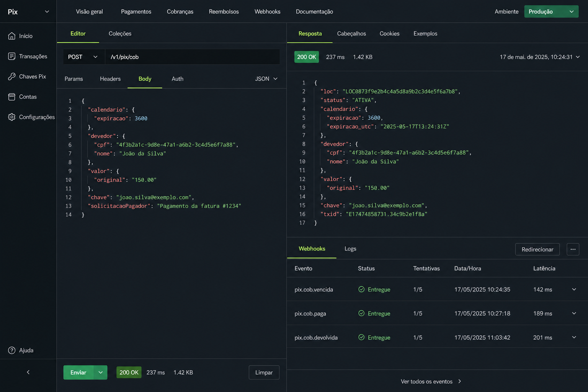Switch to the Auth request tab

pyautogui.click(x=177, y=79)
